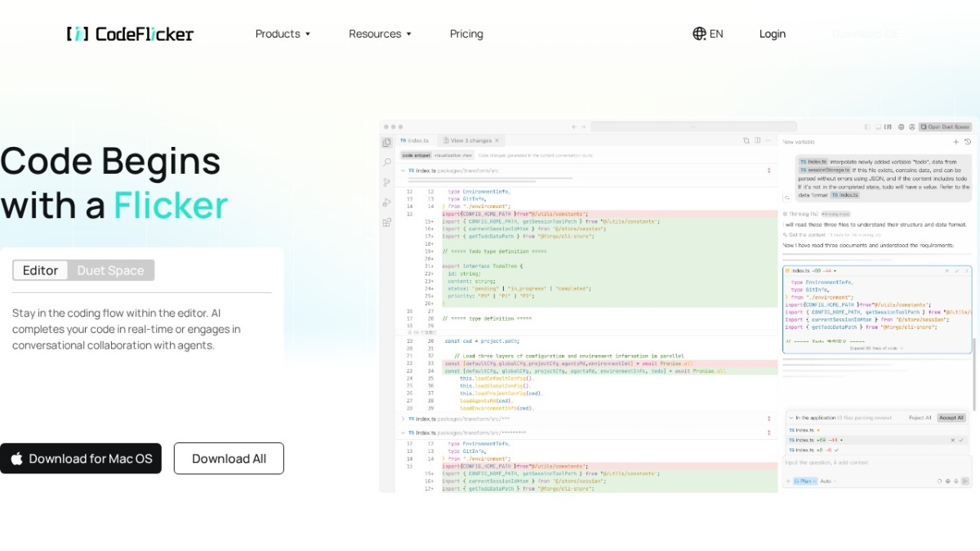The width and height of the screenshot is (980, 551).
Task: Click the forward navigation arrow in IDE title bar
Action: tap(583, 127)
